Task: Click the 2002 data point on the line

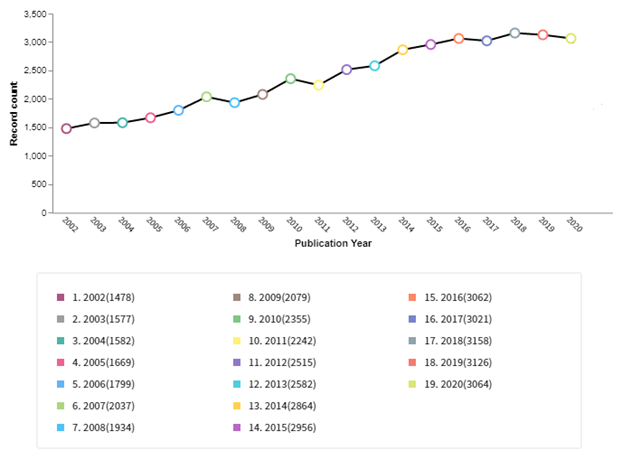Action: pos(66,129)
